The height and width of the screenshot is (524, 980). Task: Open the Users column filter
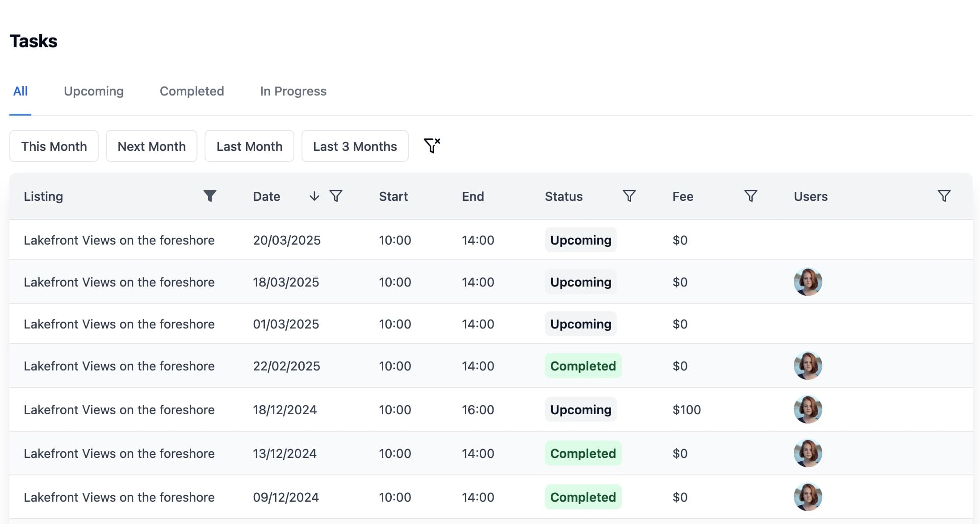(943, 196)
